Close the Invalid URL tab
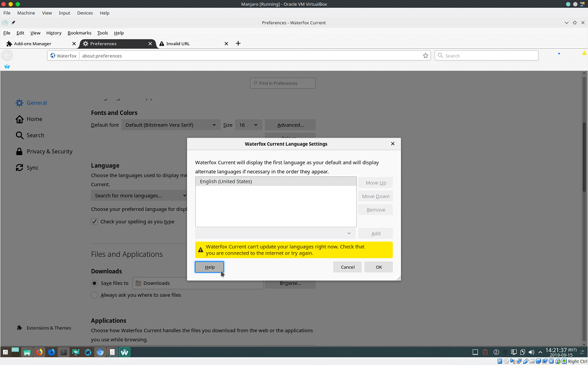The width and height of the screenshot is (588, 365). (x=226, y=44)
